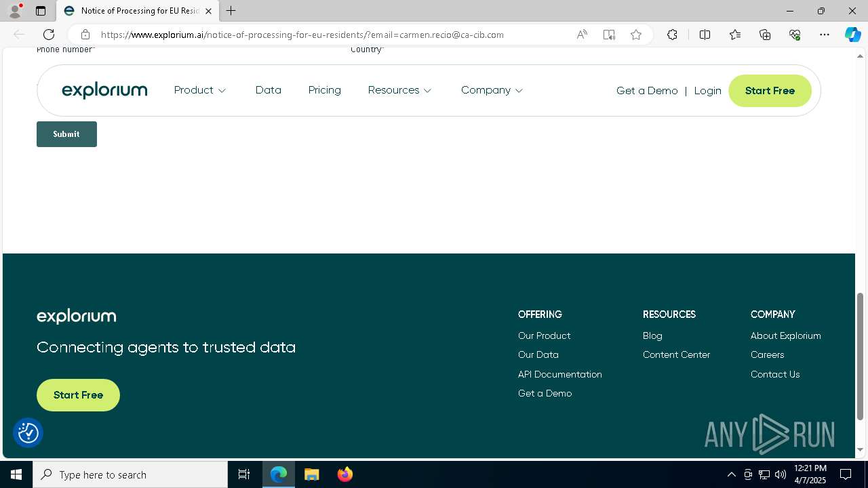
Task: Open Firefox from the taskbar
Action: 345,474
